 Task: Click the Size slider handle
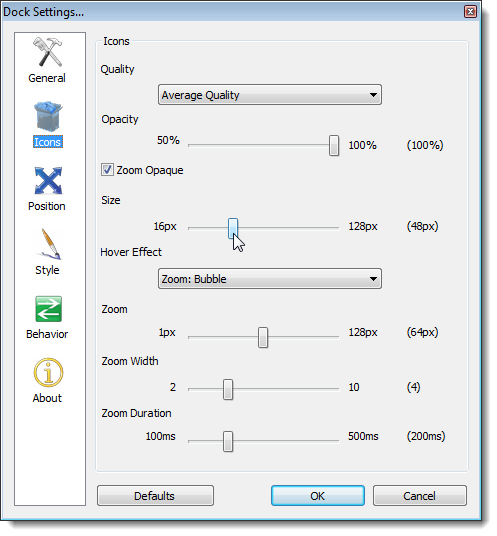(233, 228)
